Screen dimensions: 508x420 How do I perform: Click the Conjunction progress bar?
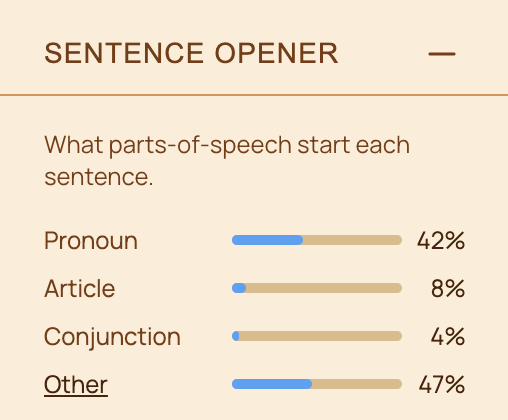(317, 336)
